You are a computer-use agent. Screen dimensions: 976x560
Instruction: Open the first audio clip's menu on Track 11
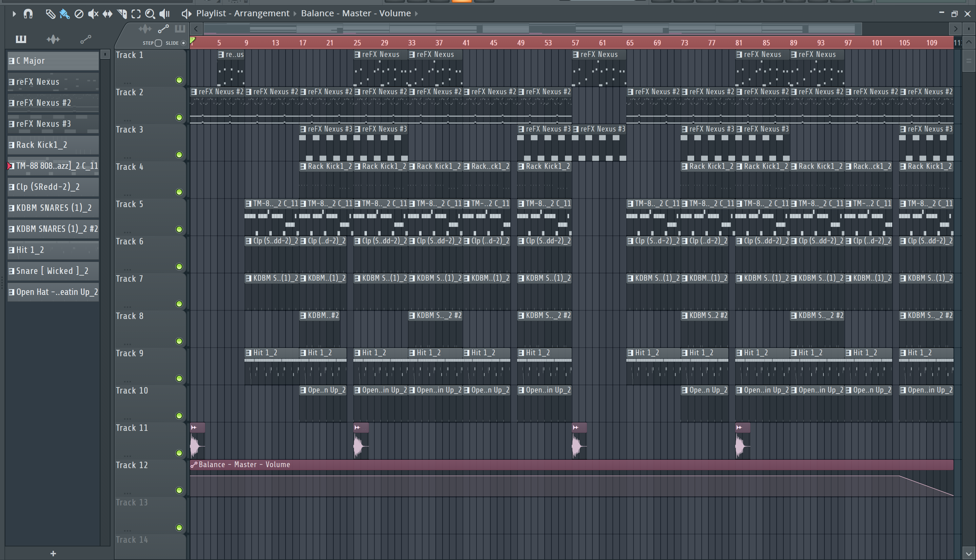point(194,427)
